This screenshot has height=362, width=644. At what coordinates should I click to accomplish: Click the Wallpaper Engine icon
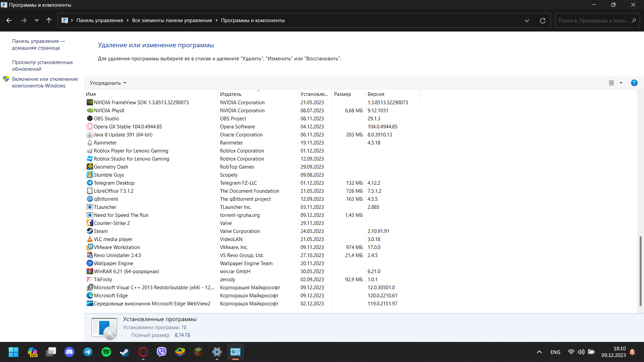tap(90, 263)
